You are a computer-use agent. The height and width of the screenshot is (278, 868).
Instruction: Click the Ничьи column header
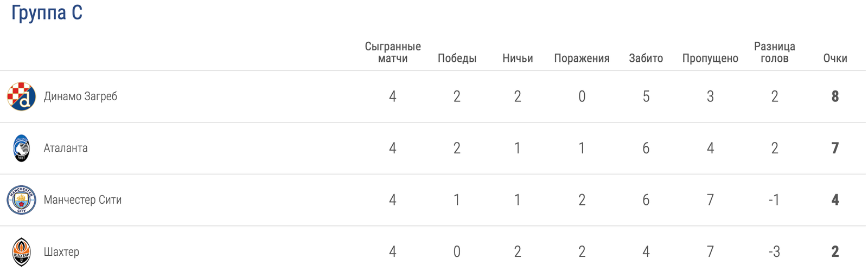tap(518, 59)
